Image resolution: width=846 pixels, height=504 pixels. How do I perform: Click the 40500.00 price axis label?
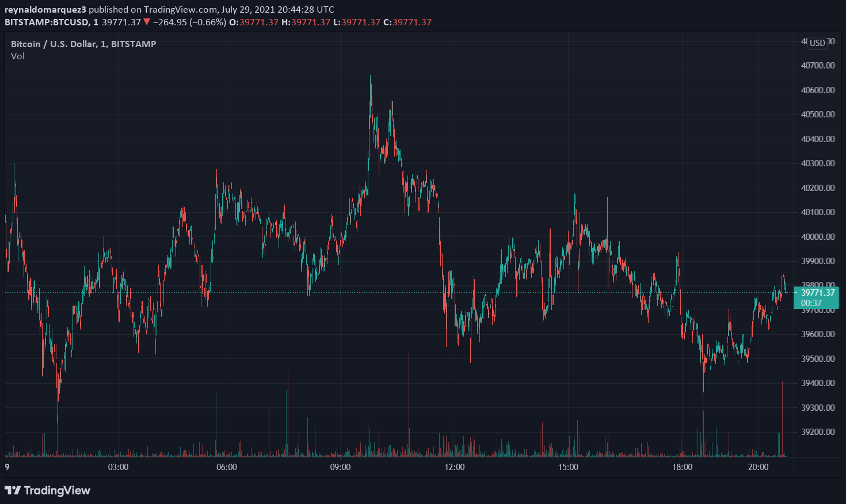coord(818,114)
